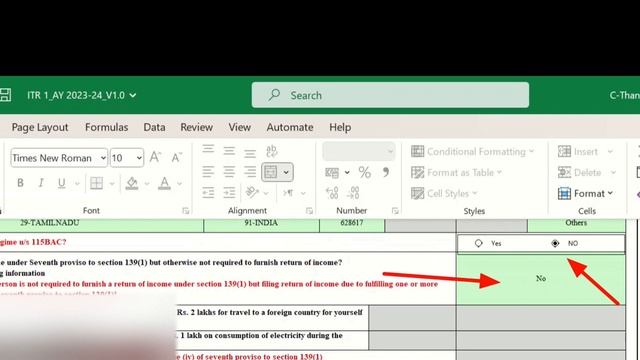The height and width of the screenshot is (360, 640).
Task: Click the save icon in title bar
Action: click(5, 95)
